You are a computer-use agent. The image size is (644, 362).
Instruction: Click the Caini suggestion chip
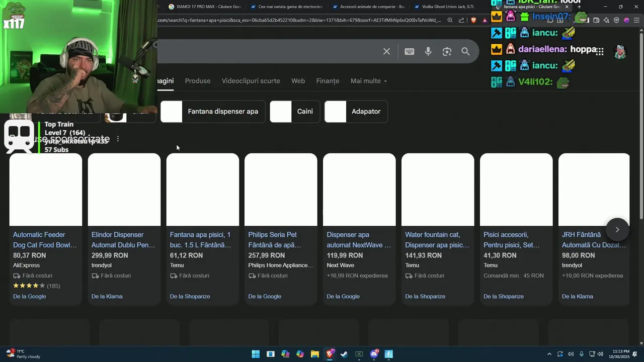pos(295,112)
